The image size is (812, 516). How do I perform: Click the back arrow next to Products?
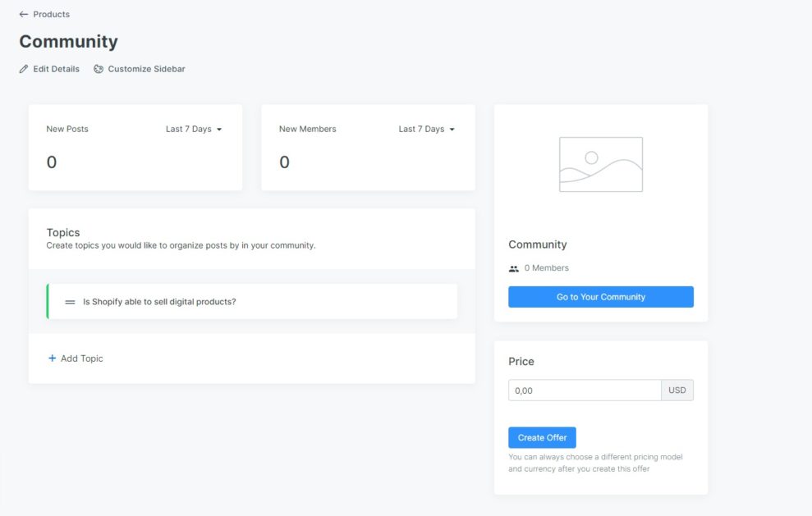coord(24,14)
